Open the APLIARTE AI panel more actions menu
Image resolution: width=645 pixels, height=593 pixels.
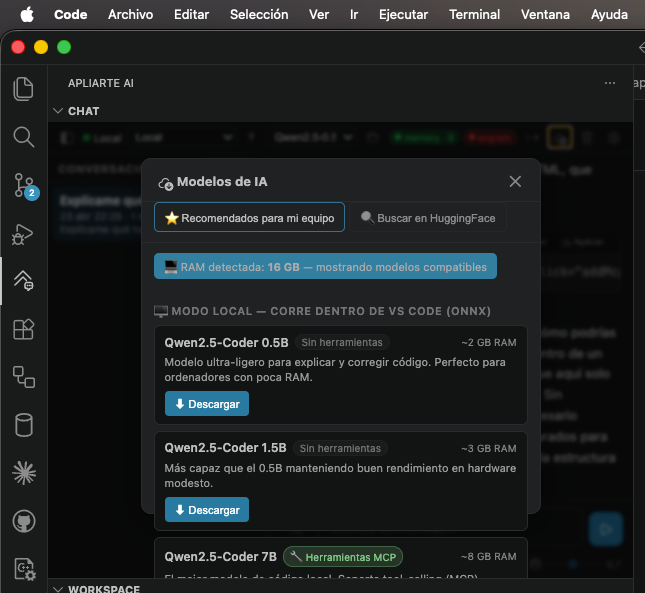[x=610, y=83]
